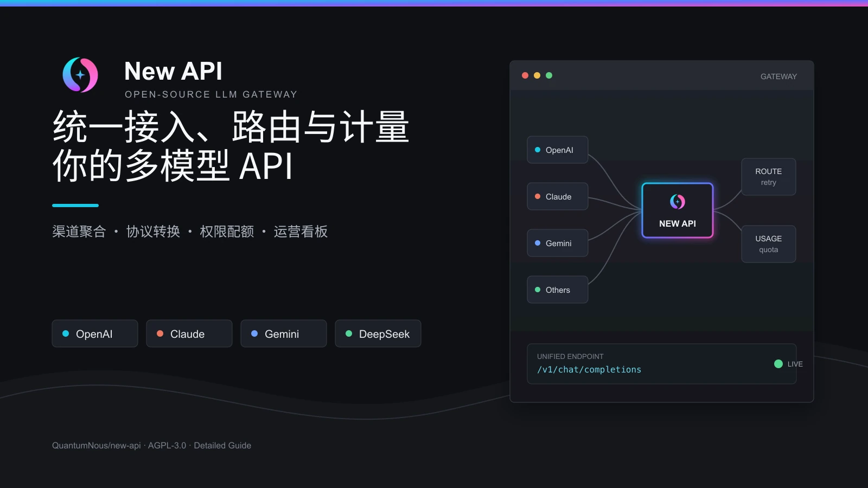Click the New API title text

[x=173, y=71]
